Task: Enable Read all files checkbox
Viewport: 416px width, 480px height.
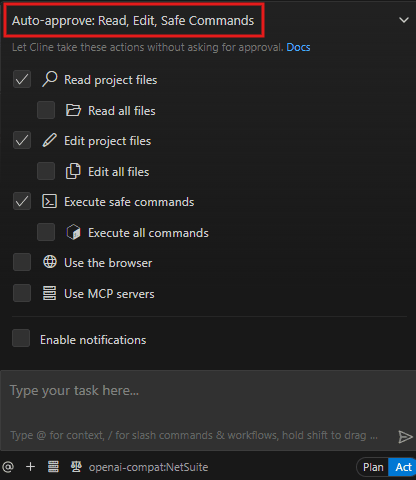Action: (x=46, y=110)
